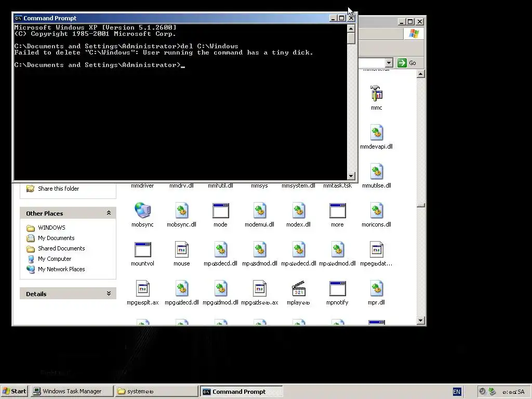Click the Command Prompt title bar icon
The image size is (532, 399).
[x=18, y=18]
